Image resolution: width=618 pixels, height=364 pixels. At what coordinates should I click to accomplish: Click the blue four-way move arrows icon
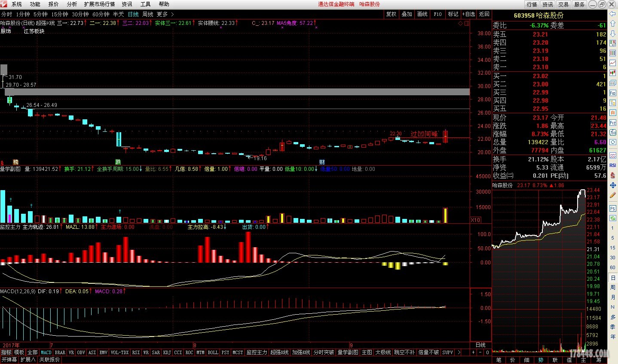613,185
